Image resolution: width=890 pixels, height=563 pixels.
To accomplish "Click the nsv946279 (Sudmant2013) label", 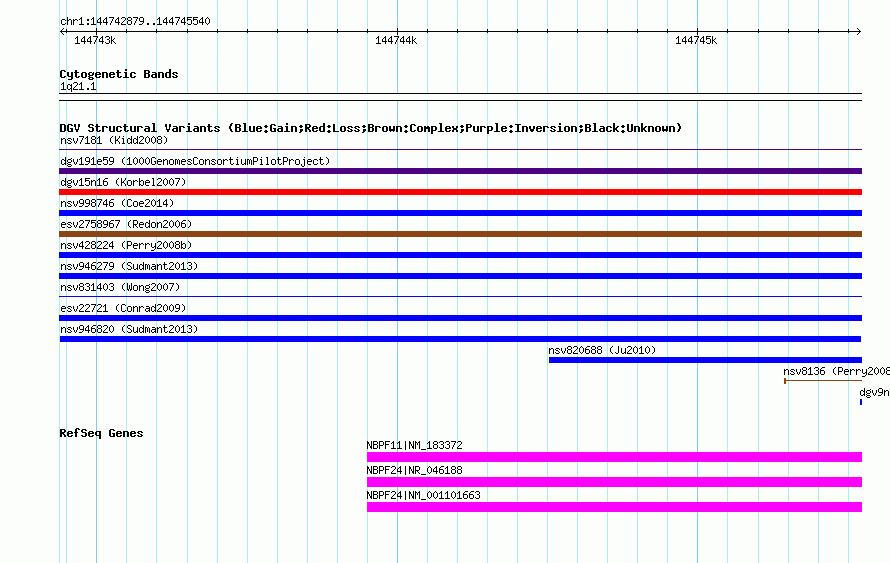I will coord(129,266).
